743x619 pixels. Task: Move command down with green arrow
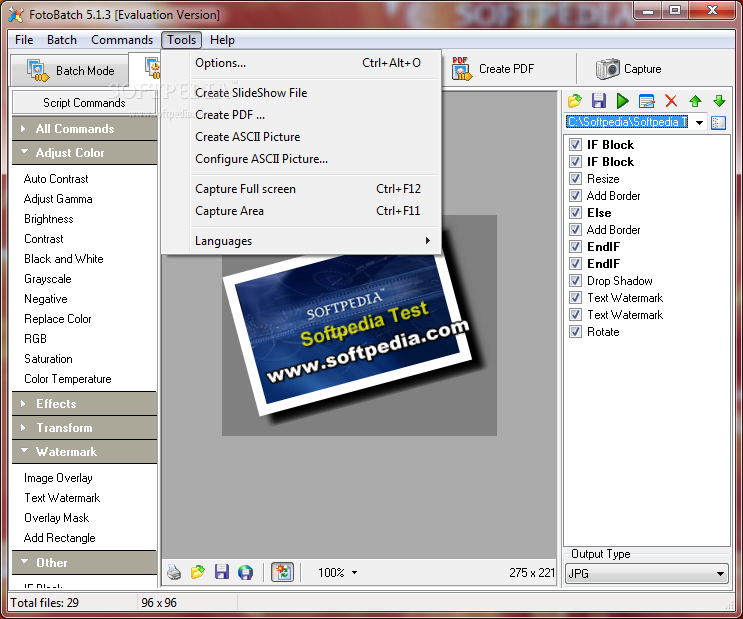719,100
